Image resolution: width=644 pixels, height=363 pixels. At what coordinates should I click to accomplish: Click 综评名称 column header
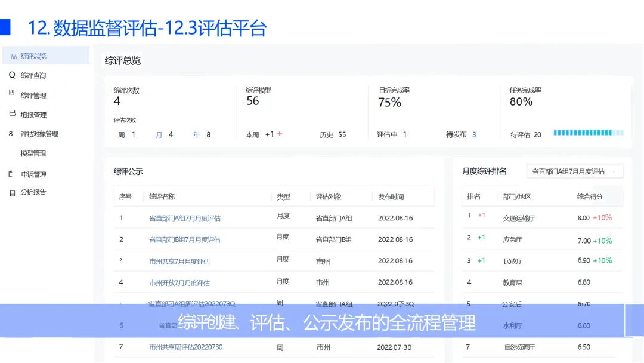162,197
